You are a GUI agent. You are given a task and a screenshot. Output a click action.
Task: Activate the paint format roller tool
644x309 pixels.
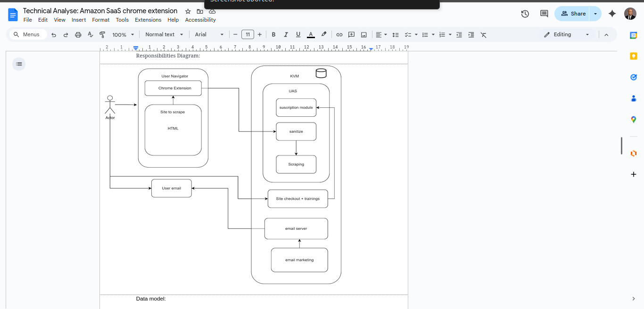(102, 35)
